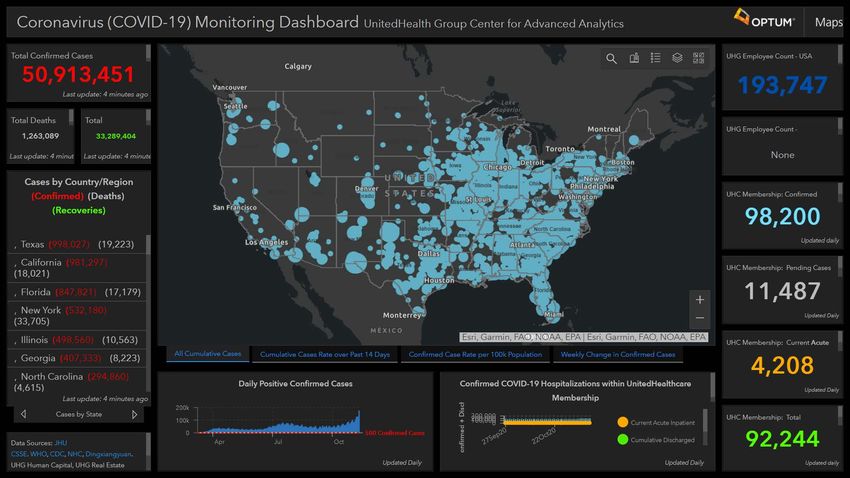Open the JHU data source link
The width and height of the screenshot is (850, 478).
[x=61, y=443]
